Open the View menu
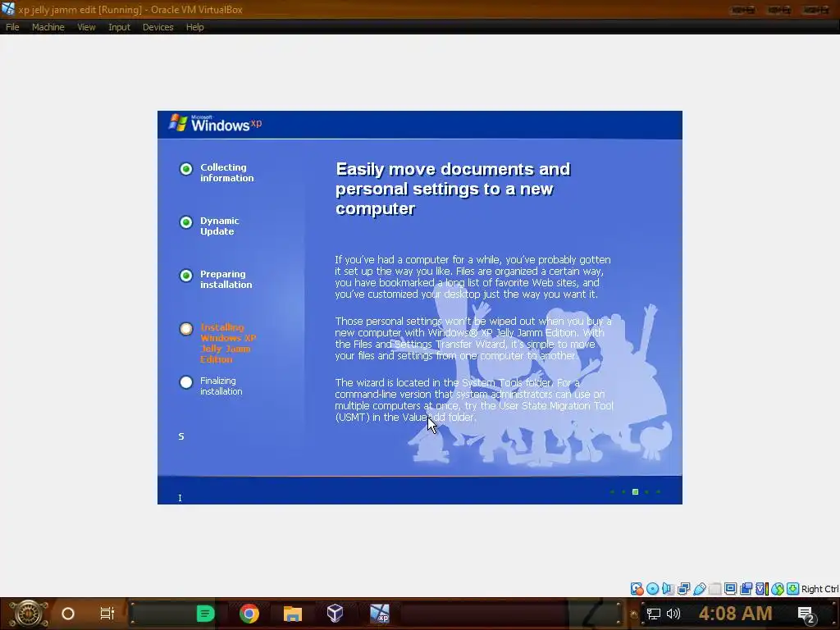840x630 pixels. 86,27
